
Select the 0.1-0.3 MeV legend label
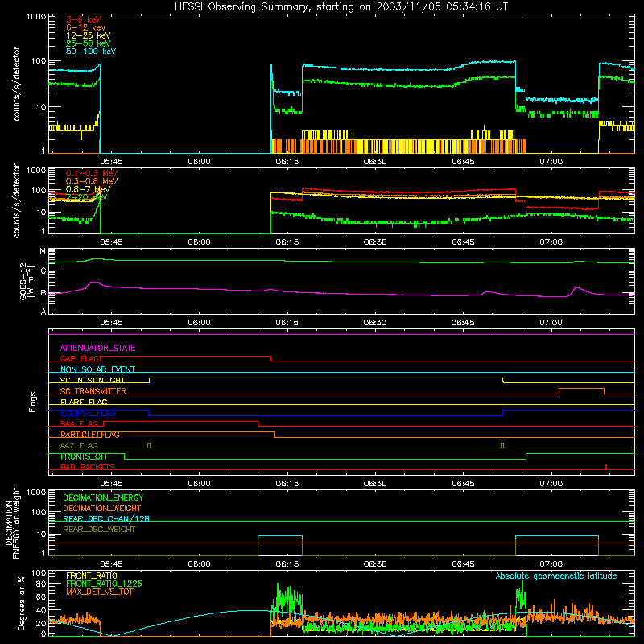click(92, 173)
